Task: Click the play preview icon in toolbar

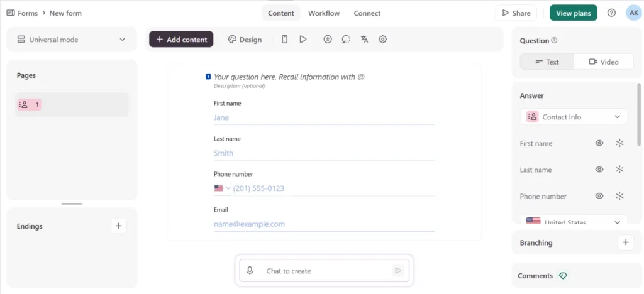Action: tap(303, 40)
